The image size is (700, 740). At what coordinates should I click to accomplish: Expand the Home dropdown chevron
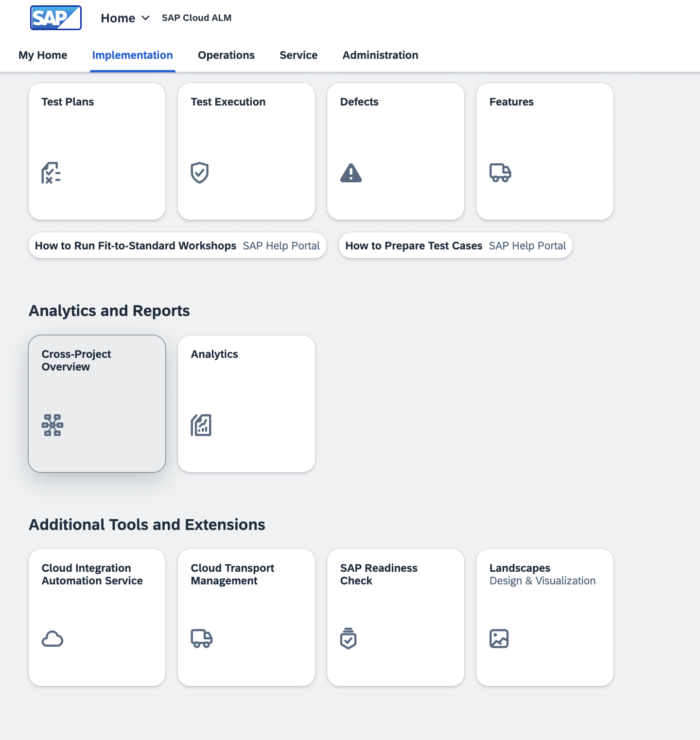coord(145,18)
